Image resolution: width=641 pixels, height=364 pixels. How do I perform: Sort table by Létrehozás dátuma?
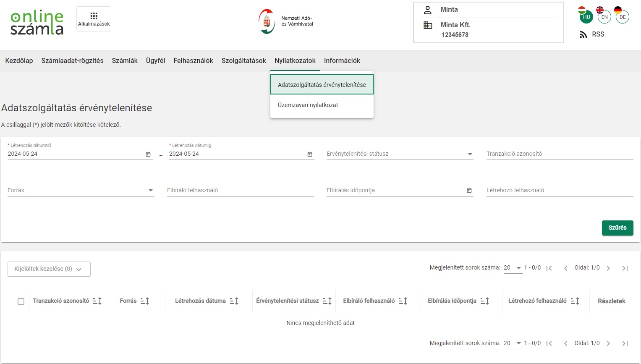point(234,301)
